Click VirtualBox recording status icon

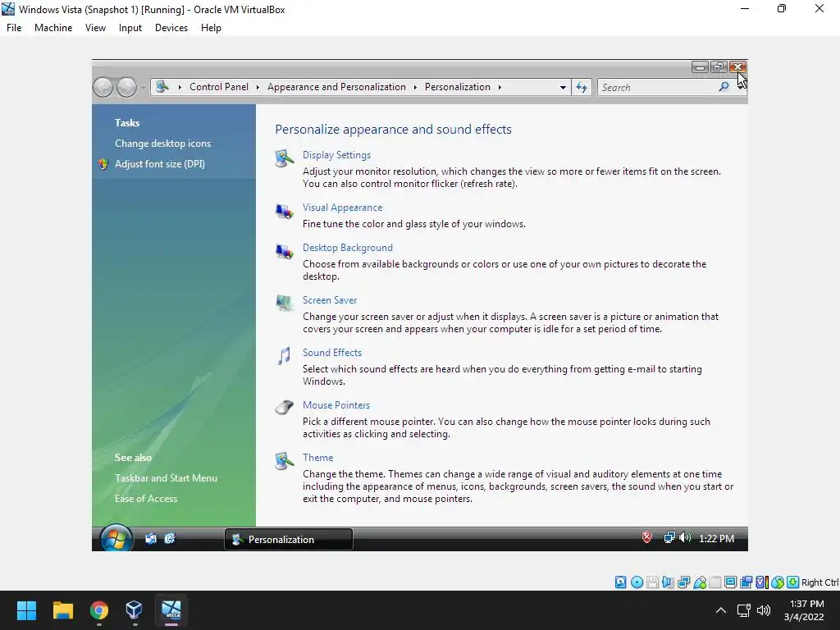point(746,582)
